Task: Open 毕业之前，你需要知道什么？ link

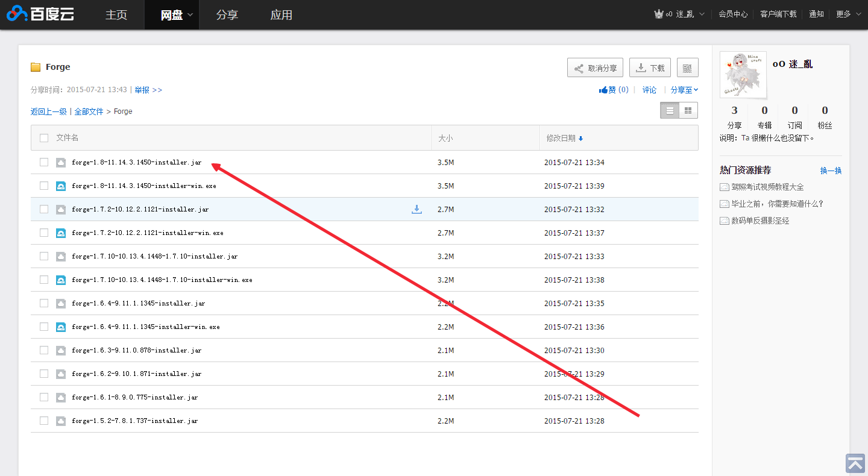Action: [x=777, y=204]
